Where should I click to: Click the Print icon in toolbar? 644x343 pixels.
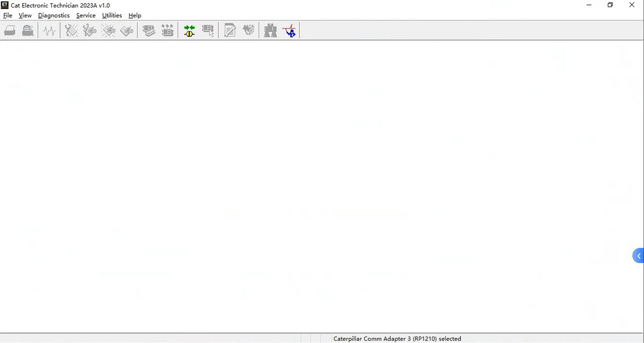coord(10,31)
